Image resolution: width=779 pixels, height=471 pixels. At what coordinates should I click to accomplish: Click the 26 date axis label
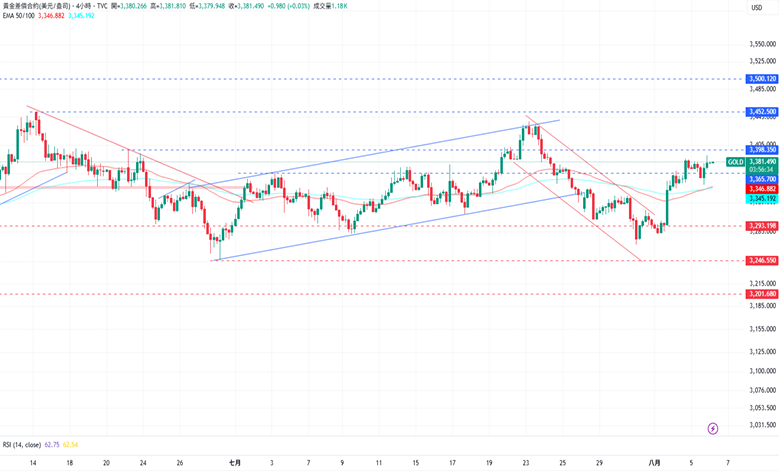pos(180,463)
